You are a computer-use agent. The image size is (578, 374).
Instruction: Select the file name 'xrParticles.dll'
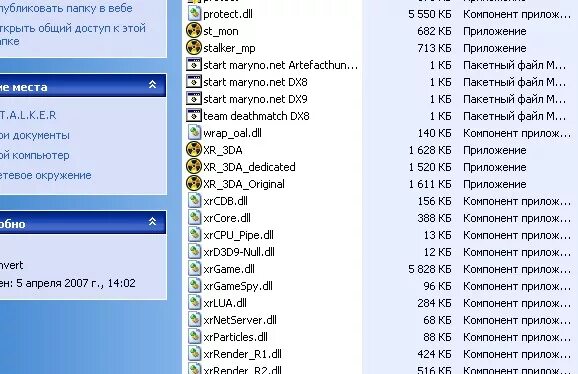click(x=235, y=337)
